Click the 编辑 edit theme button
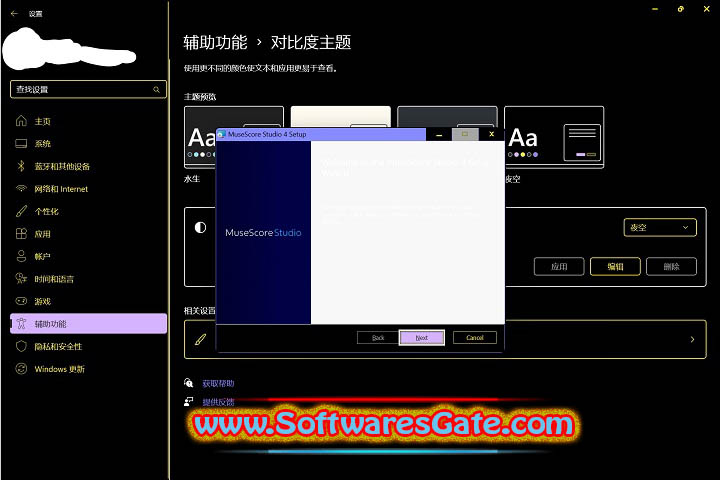Screen dimensions: 720x480 (x=615, y=266)
